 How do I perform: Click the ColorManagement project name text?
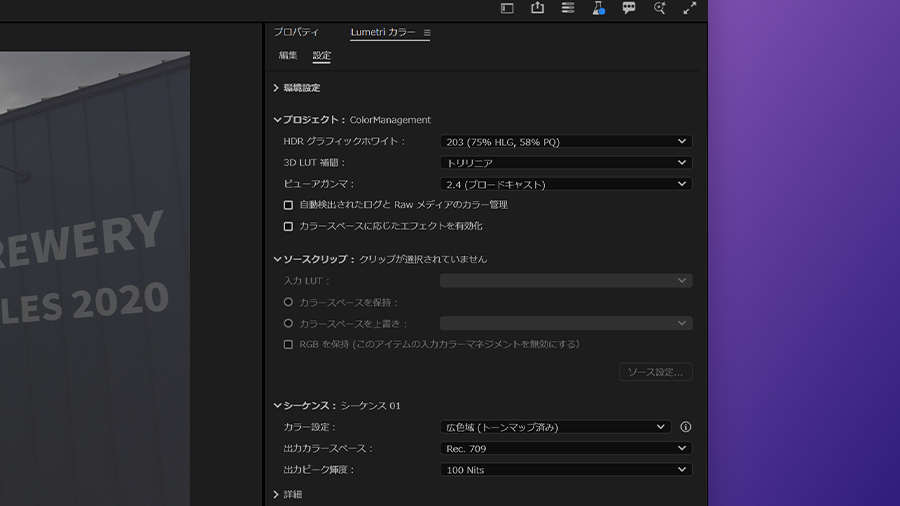[x=390, y=120]
